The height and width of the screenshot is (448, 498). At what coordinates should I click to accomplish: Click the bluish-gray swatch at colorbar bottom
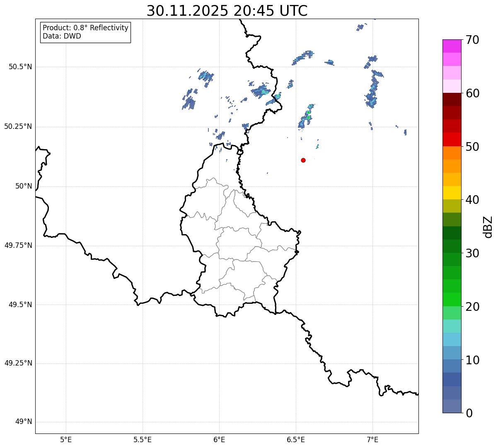(452, 406)
